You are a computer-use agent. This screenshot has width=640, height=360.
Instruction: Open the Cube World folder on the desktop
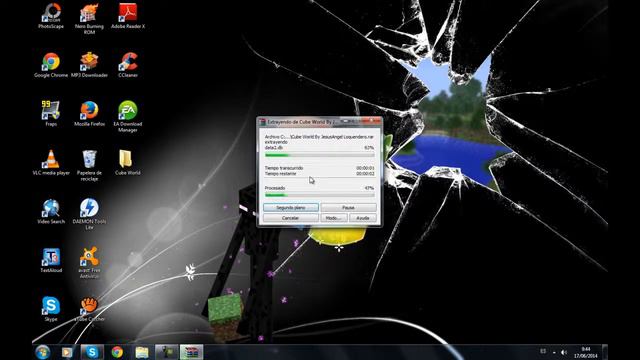128,162
